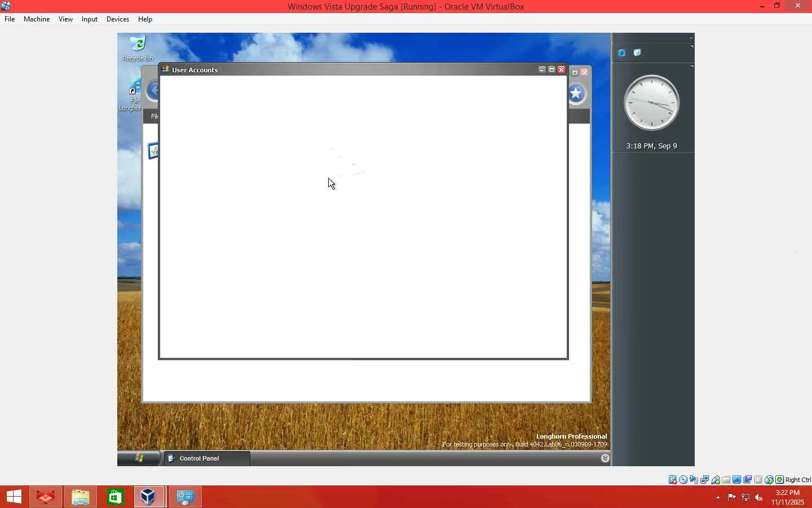The image size is (812, 508).
Task: Open the VirtualBox File menu
Action: pyautogui.click(x=10, y=19)
